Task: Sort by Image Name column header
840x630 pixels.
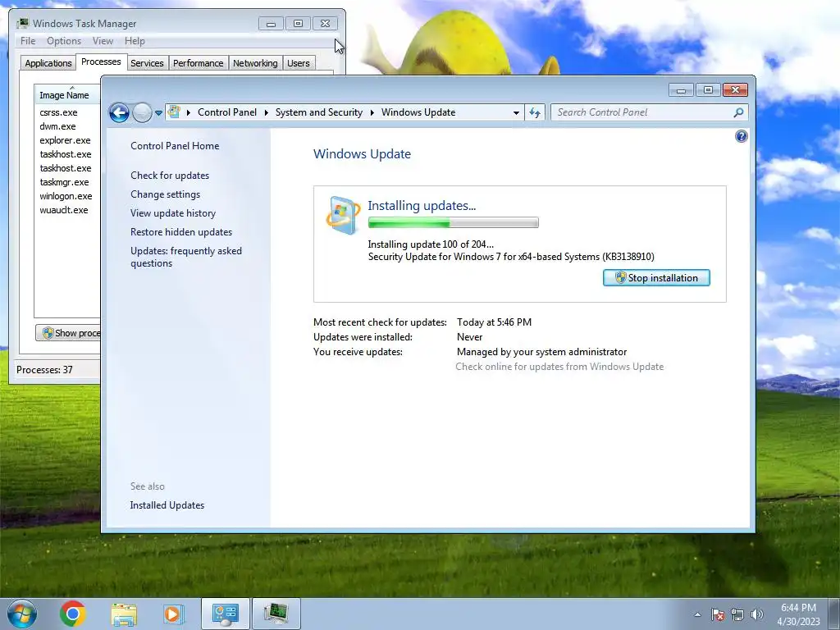Action: pos(67,95)
